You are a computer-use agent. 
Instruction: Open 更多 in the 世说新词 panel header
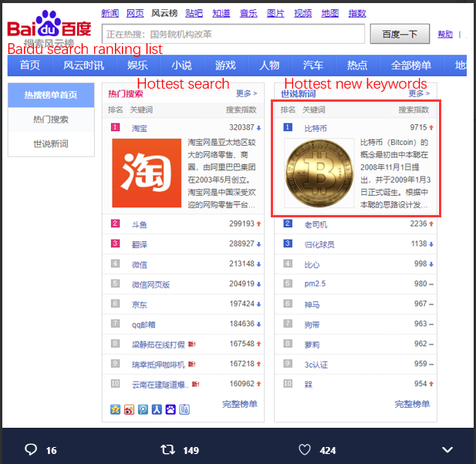(x=419, y=93)
